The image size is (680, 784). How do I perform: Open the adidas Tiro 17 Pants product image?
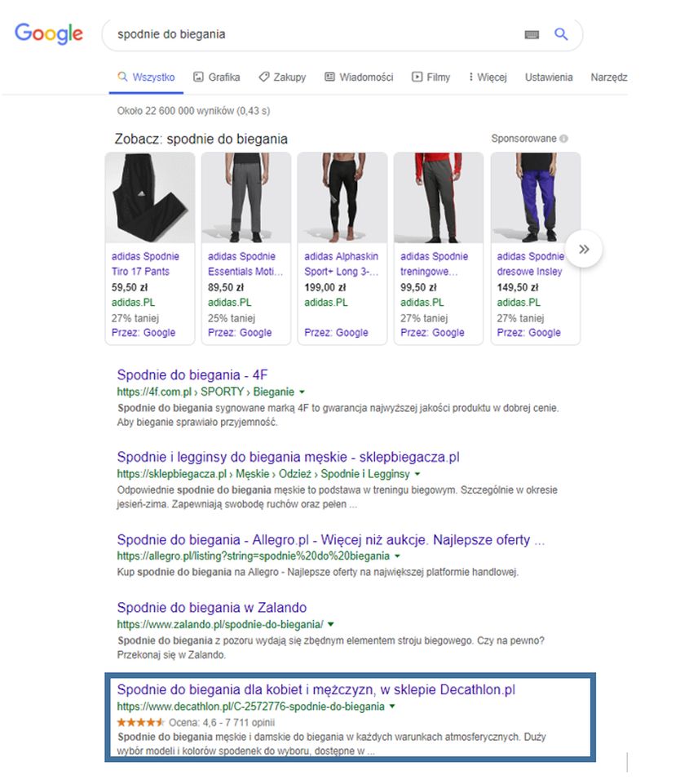tap(151, 198)
